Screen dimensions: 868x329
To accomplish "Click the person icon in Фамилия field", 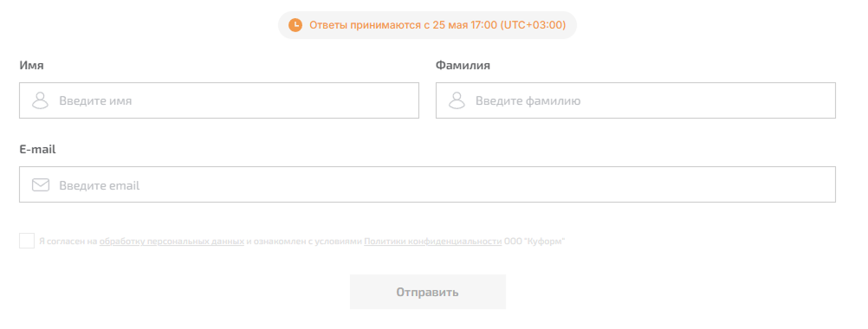I will (x=457, y=100).
